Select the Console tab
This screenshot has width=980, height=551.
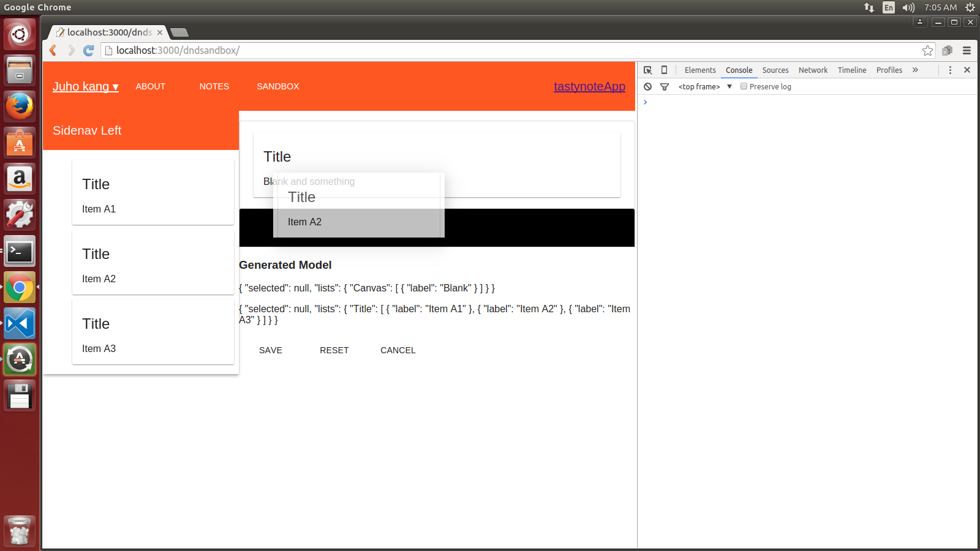[x=739, y=70]
